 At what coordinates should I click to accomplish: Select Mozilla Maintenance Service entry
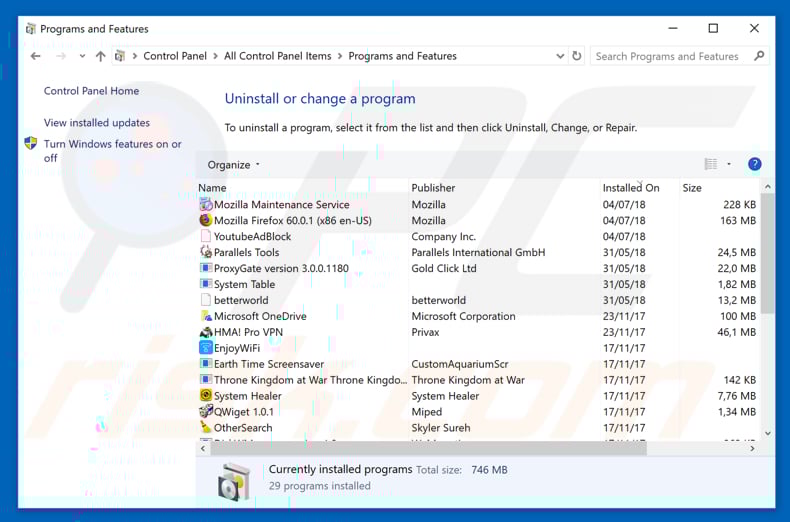point(282,205)
